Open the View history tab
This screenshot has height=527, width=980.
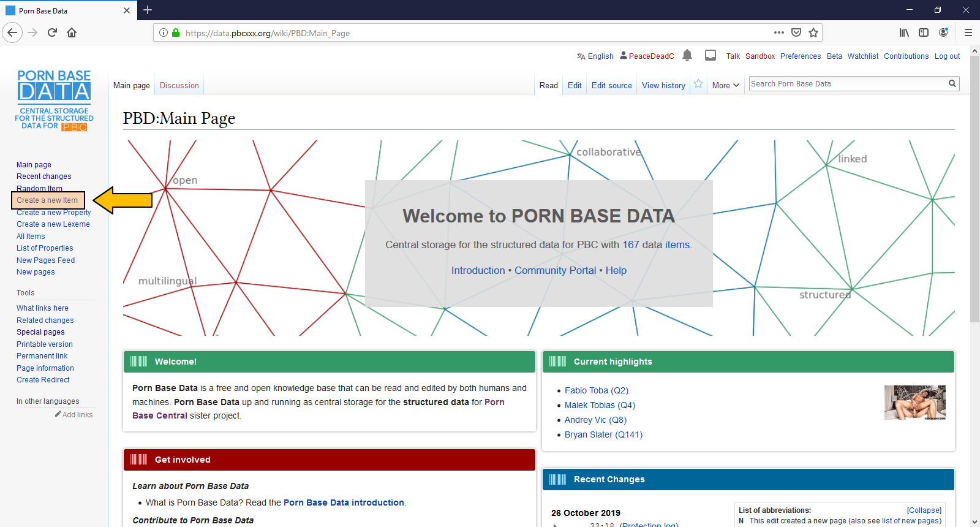(x=663, y=86)
